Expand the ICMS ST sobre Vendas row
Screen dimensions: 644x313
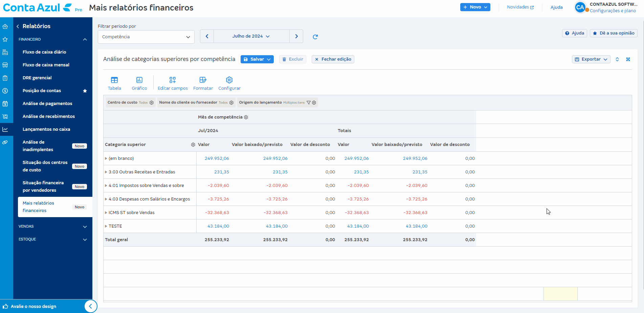(106, 213)
